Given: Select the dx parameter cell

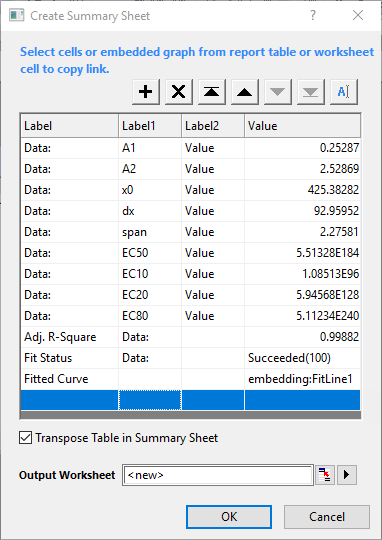Looking at the screenshot, I should tap(150, 211).
